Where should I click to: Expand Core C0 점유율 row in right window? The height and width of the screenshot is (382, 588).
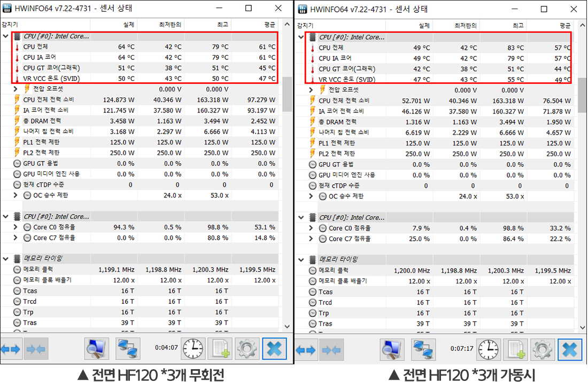click(x=311, y=228)
